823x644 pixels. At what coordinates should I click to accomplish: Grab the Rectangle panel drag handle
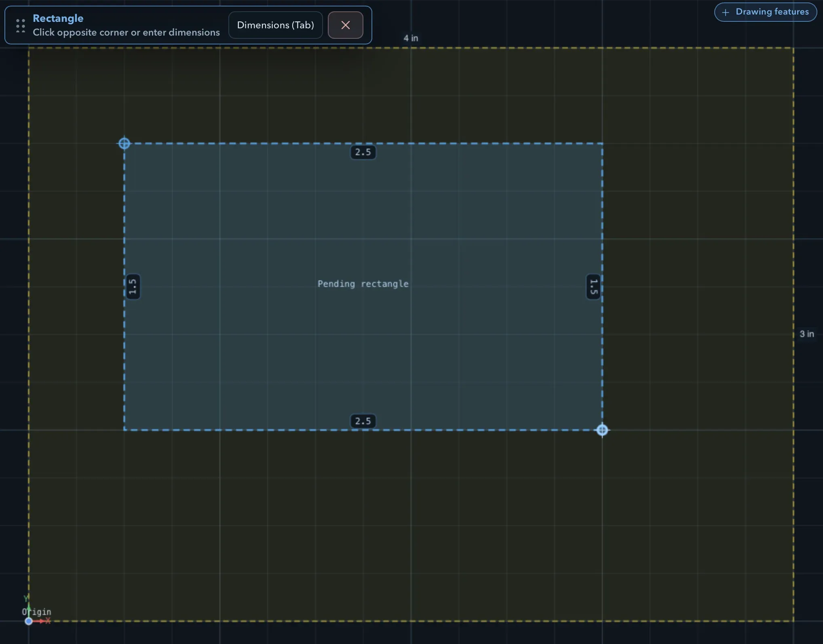point(21,25)
